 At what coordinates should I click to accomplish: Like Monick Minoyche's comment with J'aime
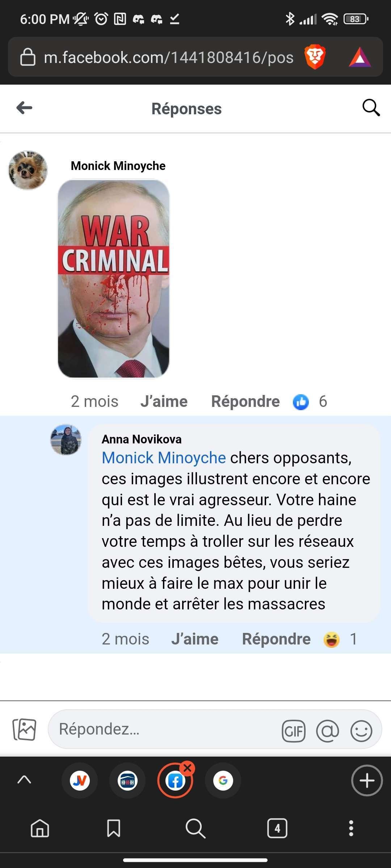164,401
